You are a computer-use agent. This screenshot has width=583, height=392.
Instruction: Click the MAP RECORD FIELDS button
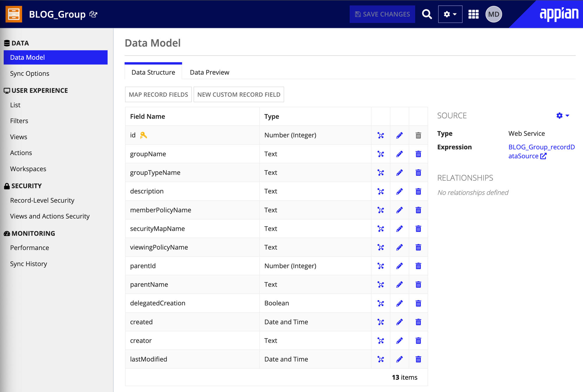pyautogui.click(x=158, y=94)
